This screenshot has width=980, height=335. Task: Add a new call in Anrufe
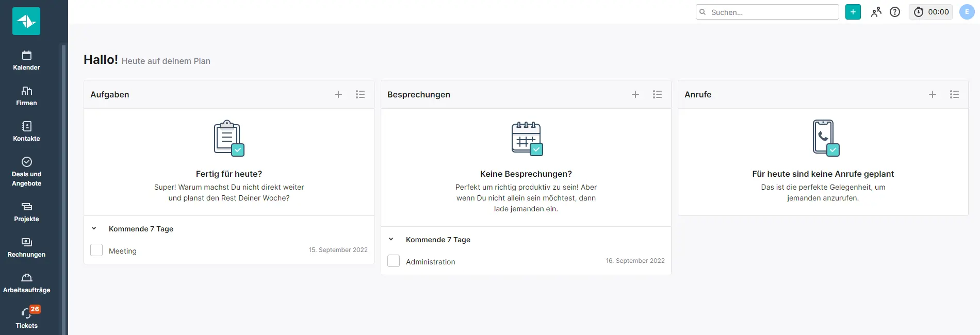tap(933, 94)
